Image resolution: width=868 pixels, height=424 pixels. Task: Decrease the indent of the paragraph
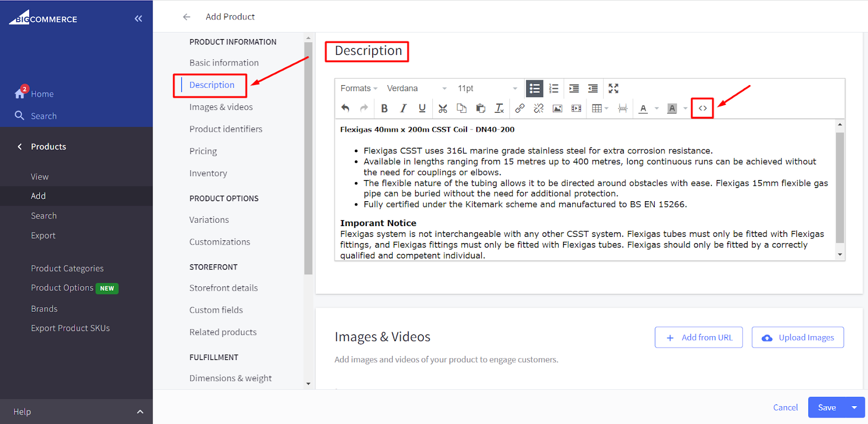(593, 88)
